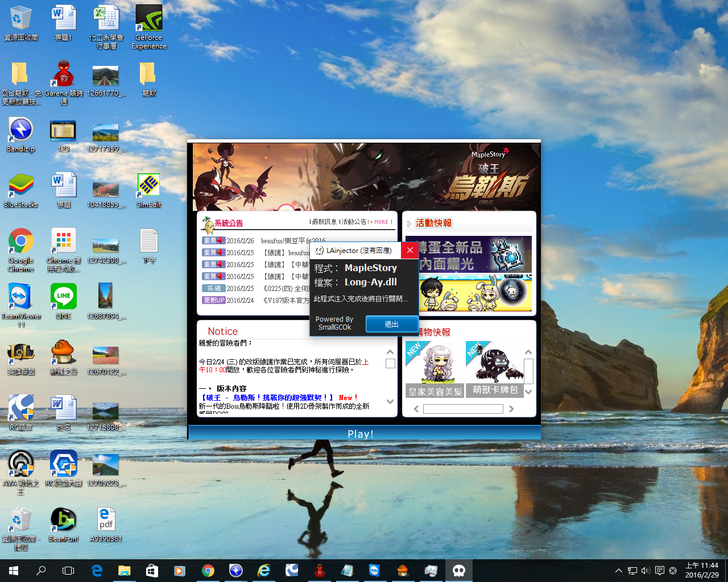Open the clock showing 上午 11:44
Viewport: 728px width, 582px height.
coord(702,571)
